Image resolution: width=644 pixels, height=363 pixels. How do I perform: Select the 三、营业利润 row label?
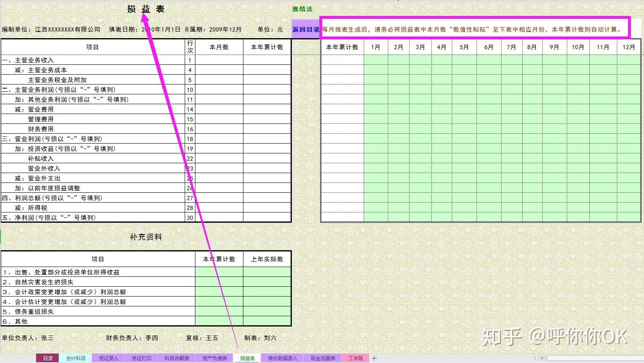[x=93, y=139]
